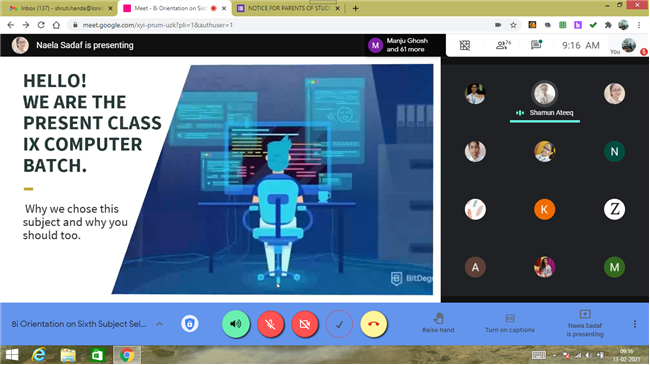Click Naela Sadaf is presenting button
Image resolution: width=650 pixels, height=365 pixels.
[x=585, y=324]
